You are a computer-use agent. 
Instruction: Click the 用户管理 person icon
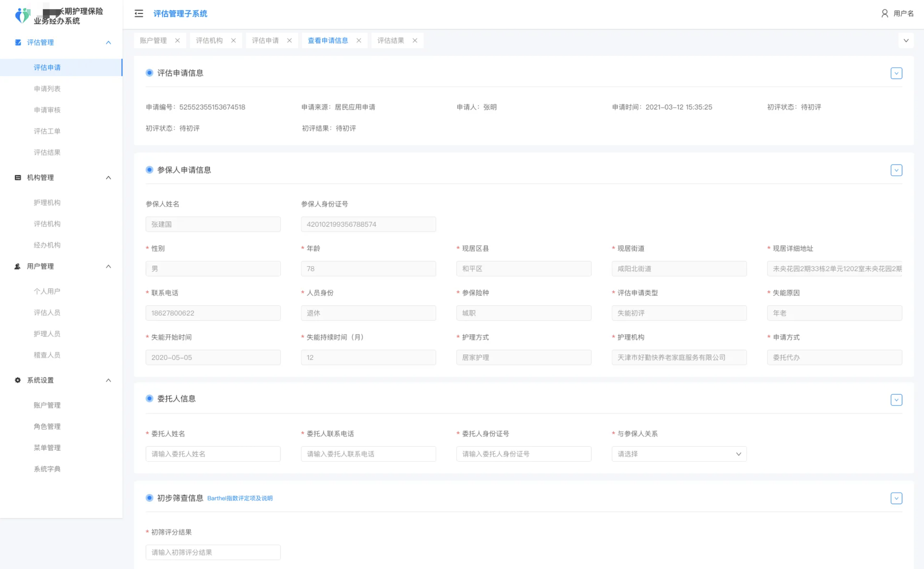(18, 266)
